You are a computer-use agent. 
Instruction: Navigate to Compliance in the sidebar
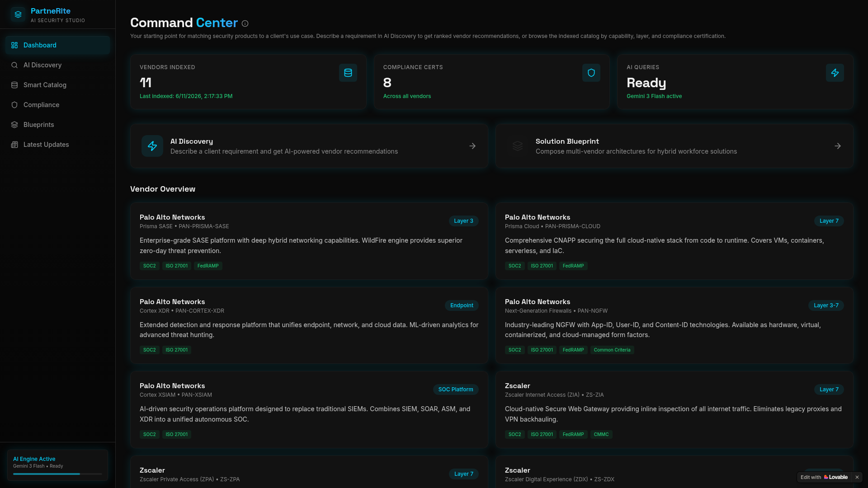[57, 105]
